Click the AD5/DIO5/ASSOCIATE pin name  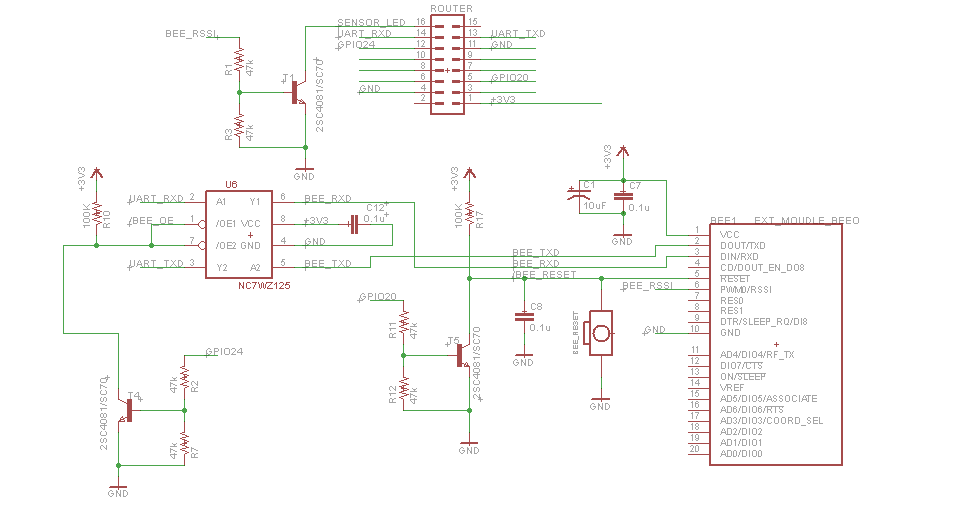pos(769,398)
